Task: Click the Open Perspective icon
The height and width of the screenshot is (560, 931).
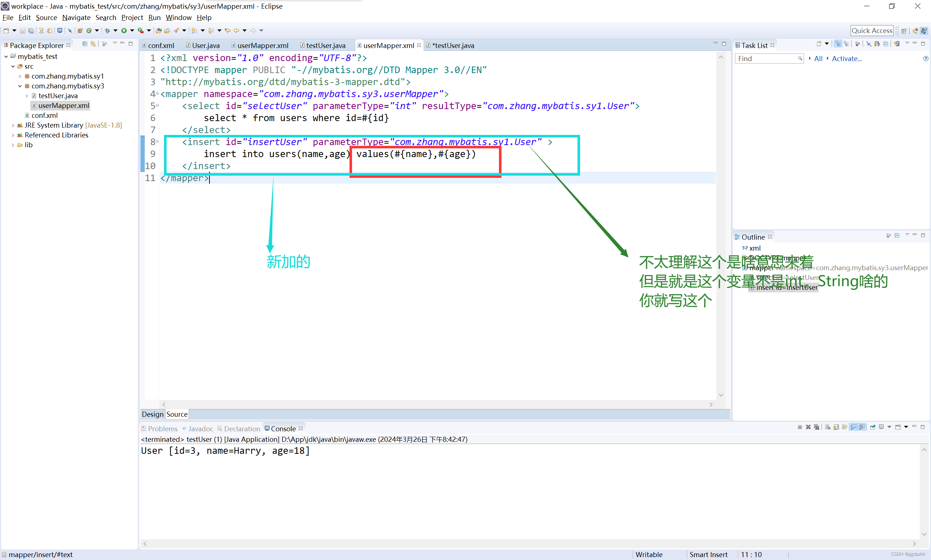Action: click(x=904, y=31)
